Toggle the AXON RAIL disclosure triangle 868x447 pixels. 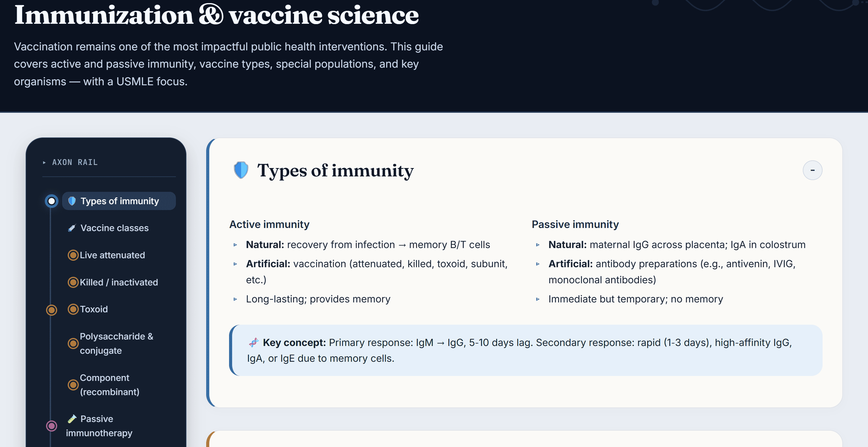pyautogui.click(x=44, y=162)
